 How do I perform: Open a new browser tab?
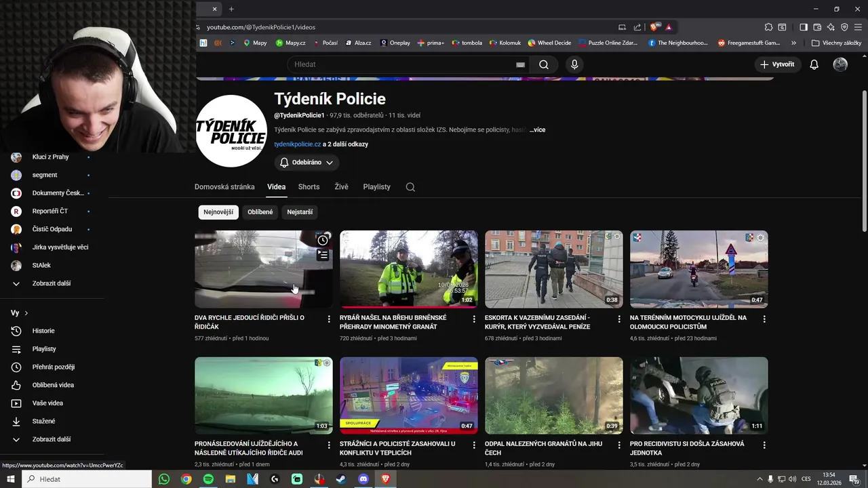(231, 9)
